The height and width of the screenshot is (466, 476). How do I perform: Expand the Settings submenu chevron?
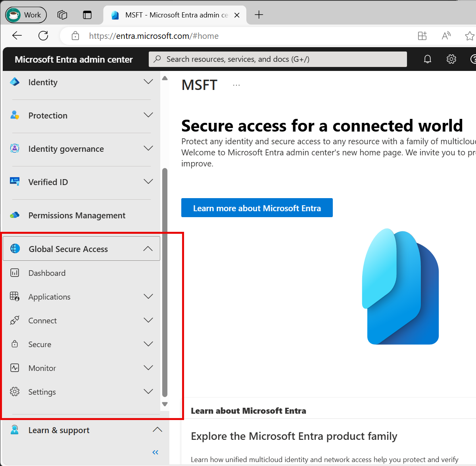click(148, 392)
